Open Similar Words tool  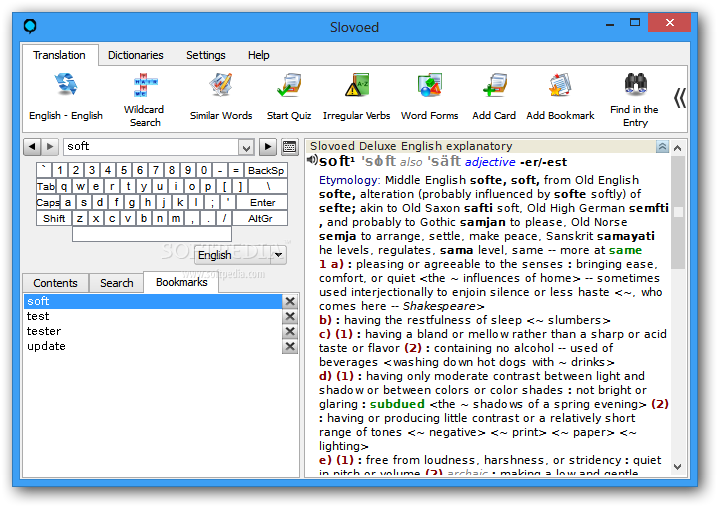click(221, 97)
